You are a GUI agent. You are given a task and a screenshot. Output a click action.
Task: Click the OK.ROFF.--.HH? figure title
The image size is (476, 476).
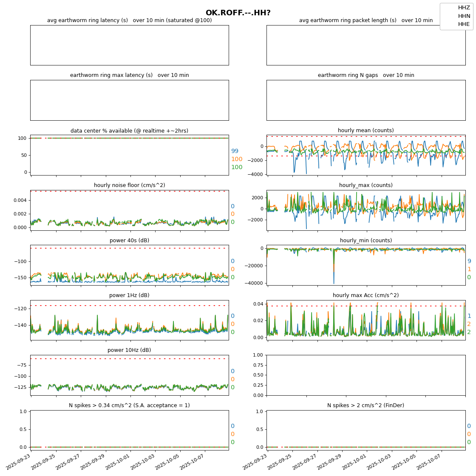point(238,13)
